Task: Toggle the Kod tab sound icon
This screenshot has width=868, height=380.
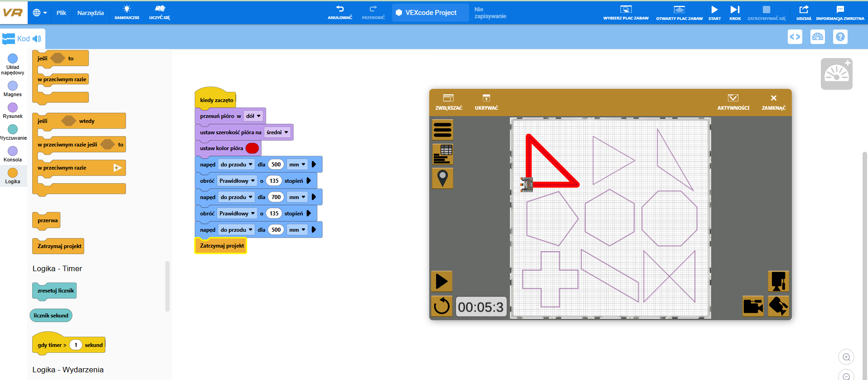Action: coord(37,39)
